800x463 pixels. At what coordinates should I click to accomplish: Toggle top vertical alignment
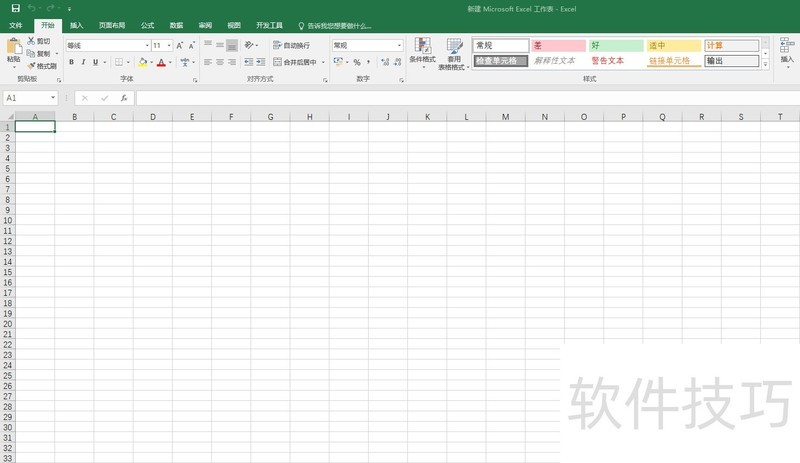208,45
